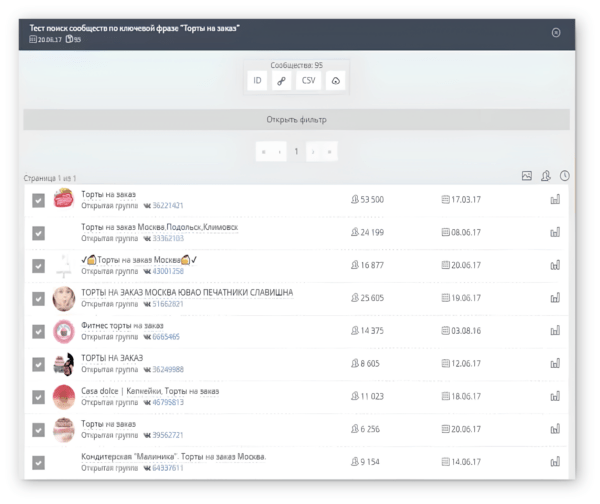Open title "Фитнес торты на заказ"
The height and width of the screenshot is (504, 600).
coord(122,326)
